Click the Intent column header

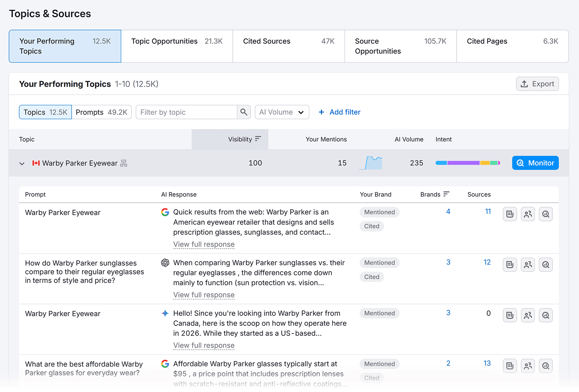pos(444,139)
